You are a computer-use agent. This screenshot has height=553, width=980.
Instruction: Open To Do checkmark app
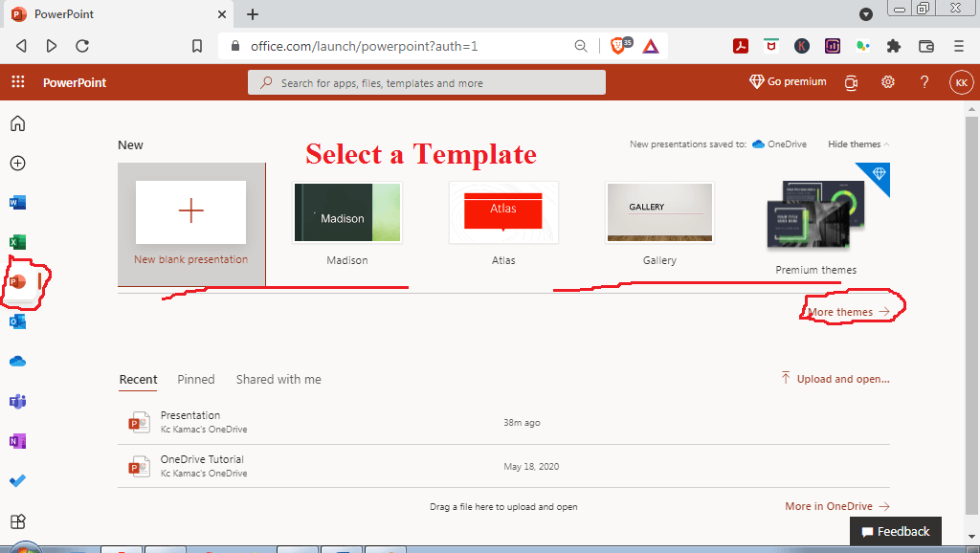17,480
